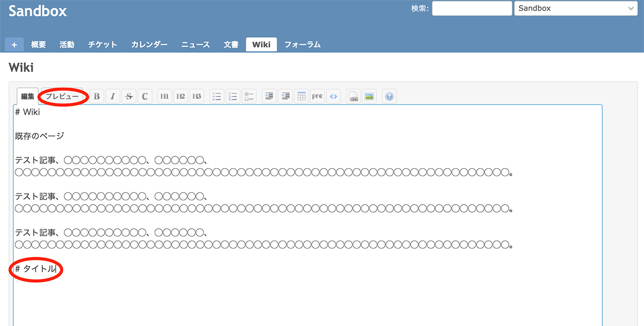The height and width of the screenshot is (326, 644).
Task: Open the 概要 project tab
Action: (39, 45)
